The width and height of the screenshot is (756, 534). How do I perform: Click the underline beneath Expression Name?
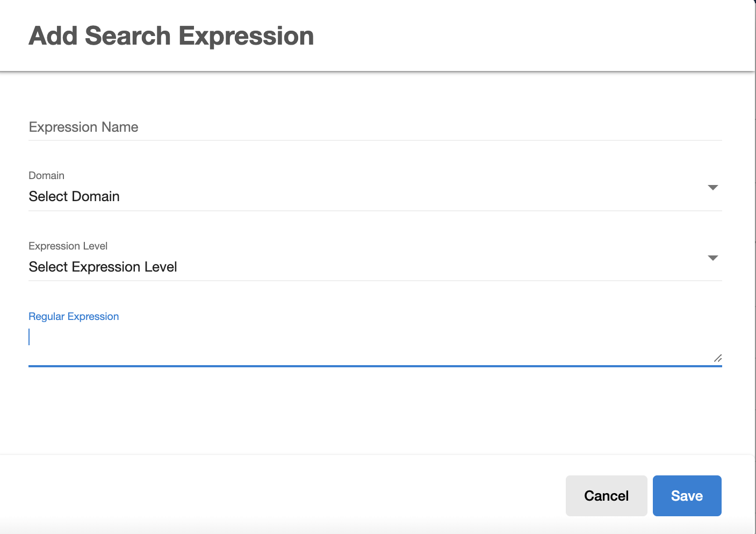[375, 140]
